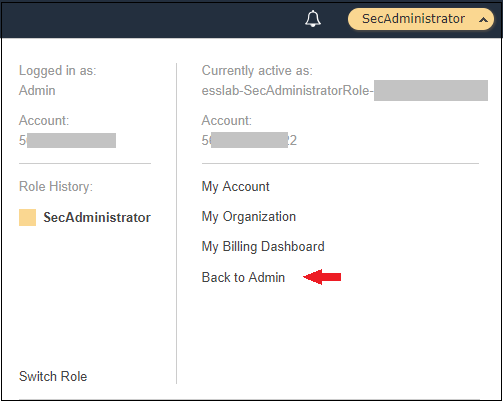Click the Admin username text
Viewport: 503px width, 401px height.
pos(37,90)
